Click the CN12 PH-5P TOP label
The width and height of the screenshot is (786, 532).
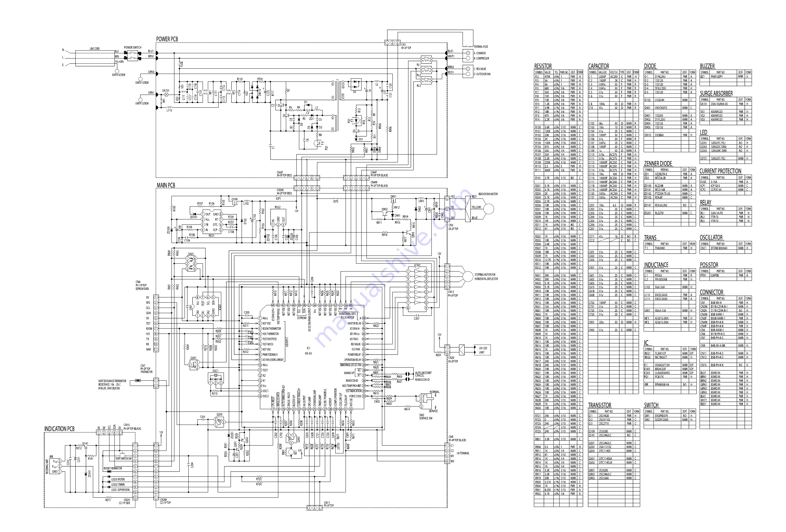pyautogui.click(x=453, y=294)
